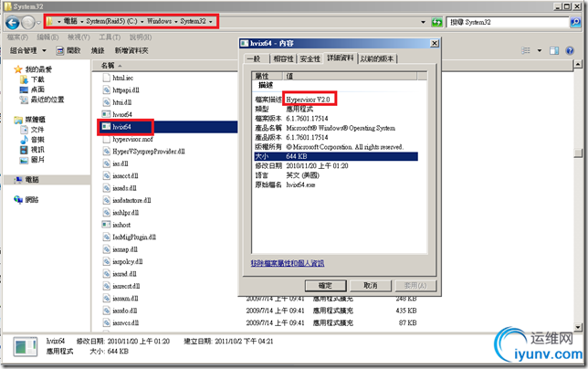Click the 值 column header in properties
This screenshot has width=588, height=369.
[350, 76]
